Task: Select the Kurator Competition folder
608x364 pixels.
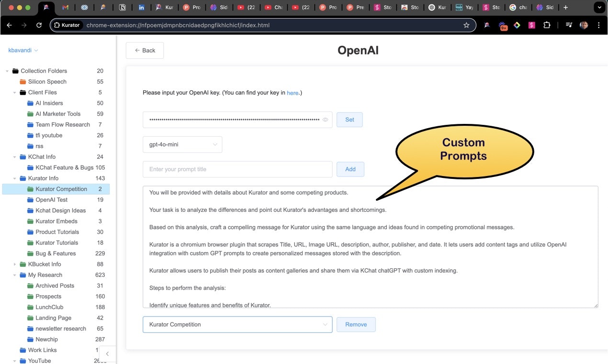Action: (x=56, y=189)
